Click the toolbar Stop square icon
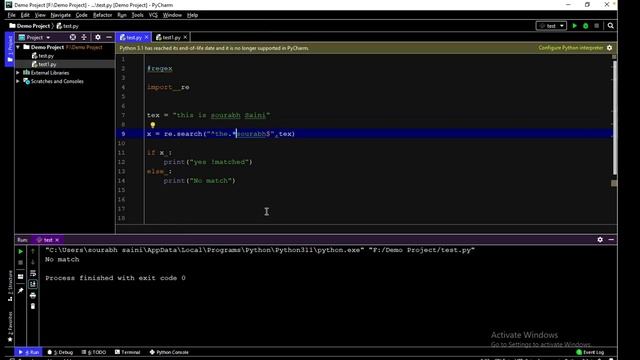This screenshot has height=360, width=640. click(597, 26)
